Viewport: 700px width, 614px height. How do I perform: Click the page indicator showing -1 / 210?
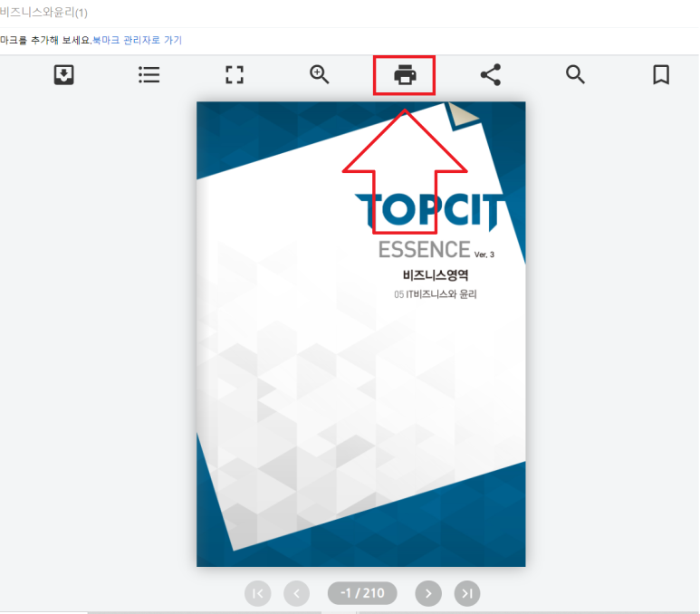pos(362,593)
